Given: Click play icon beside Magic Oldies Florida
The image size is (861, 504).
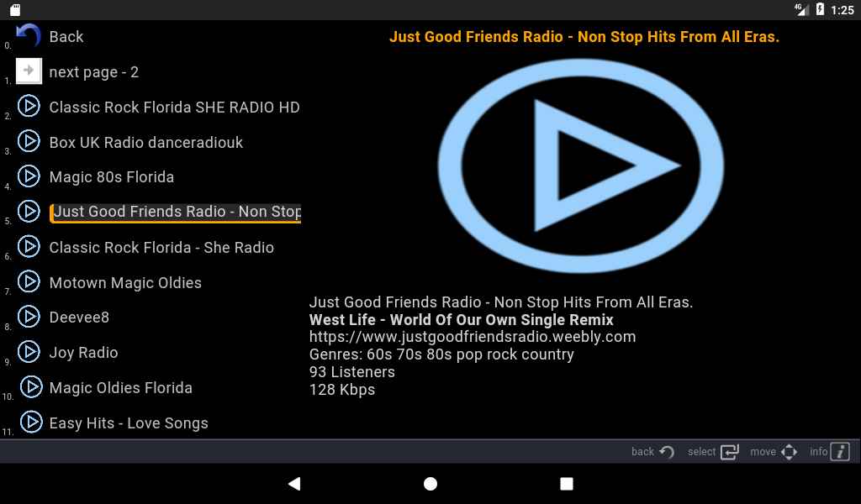Looking at the screenshot, I should coord(31,386).
